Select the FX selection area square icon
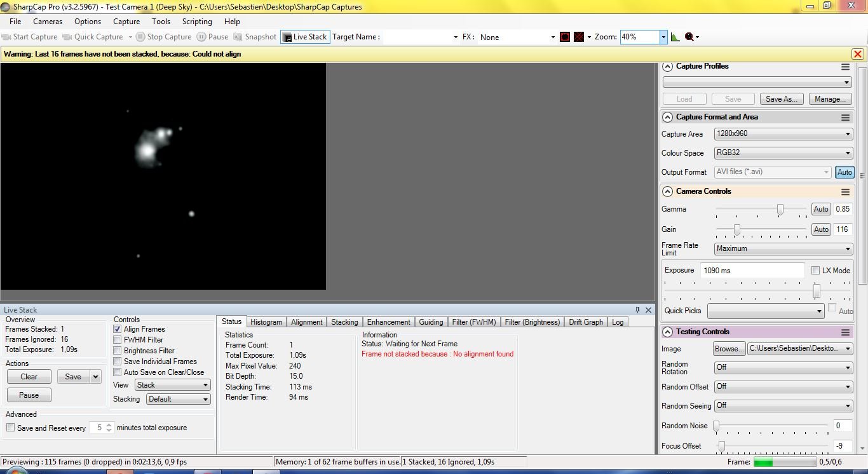 point(565,37)
